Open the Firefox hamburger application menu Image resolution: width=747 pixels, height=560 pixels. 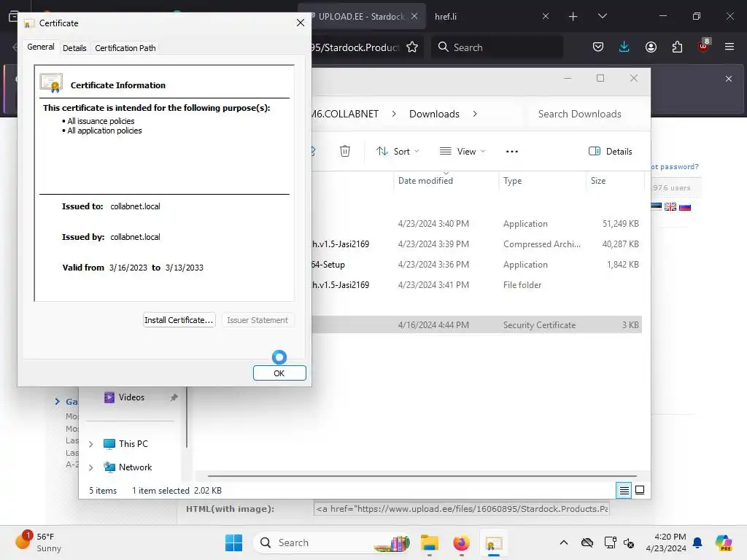tap(729, 47)
